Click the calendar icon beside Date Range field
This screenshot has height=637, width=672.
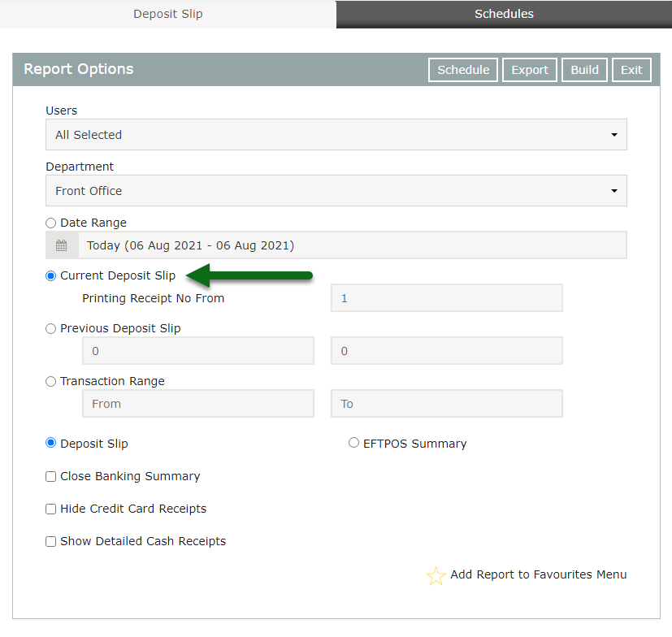coord(61,245)
